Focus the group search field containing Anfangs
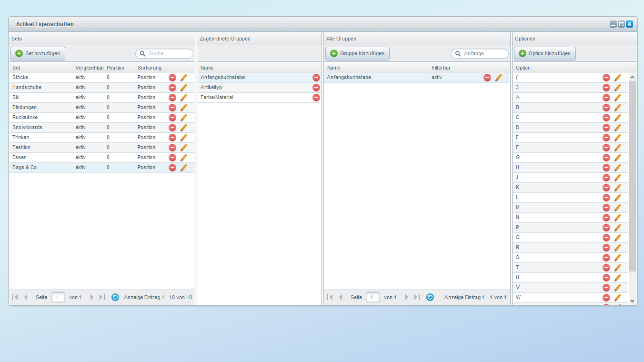Screen dimensions: 644x362 point(480,54)
